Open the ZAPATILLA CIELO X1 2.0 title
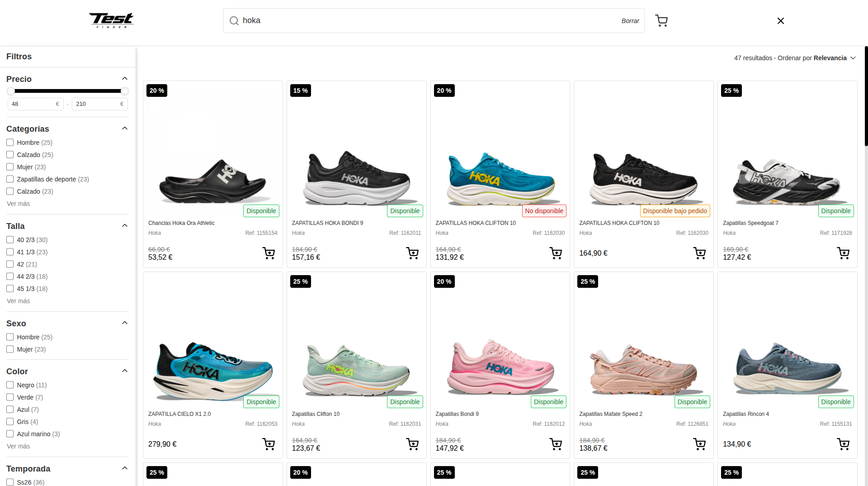The image size is (868, 486). 179,414
